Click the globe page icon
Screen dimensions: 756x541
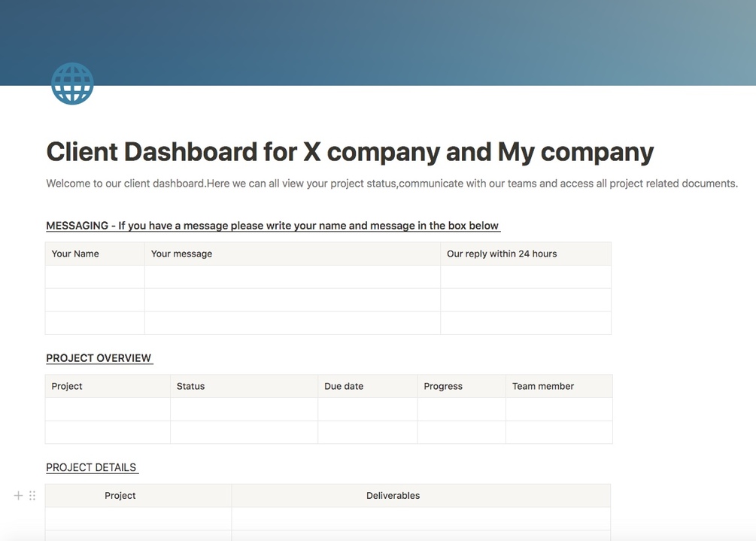pyautogui.click(x=72, y=84)
